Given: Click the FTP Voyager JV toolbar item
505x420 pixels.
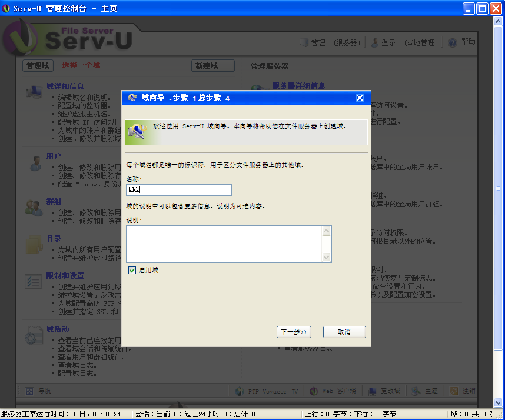Looking at the screenshot, I should point(267,391).
